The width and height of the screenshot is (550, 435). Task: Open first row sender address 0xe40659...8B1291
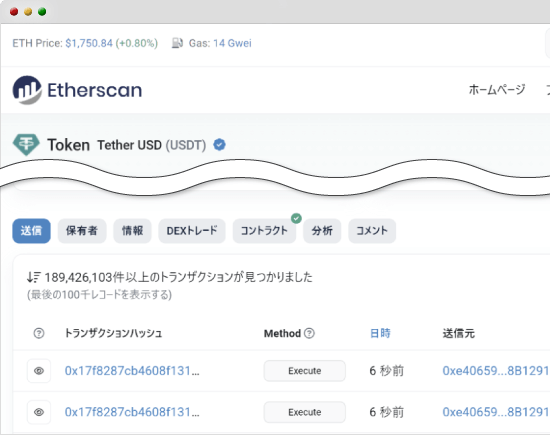[x=496, y=371]
